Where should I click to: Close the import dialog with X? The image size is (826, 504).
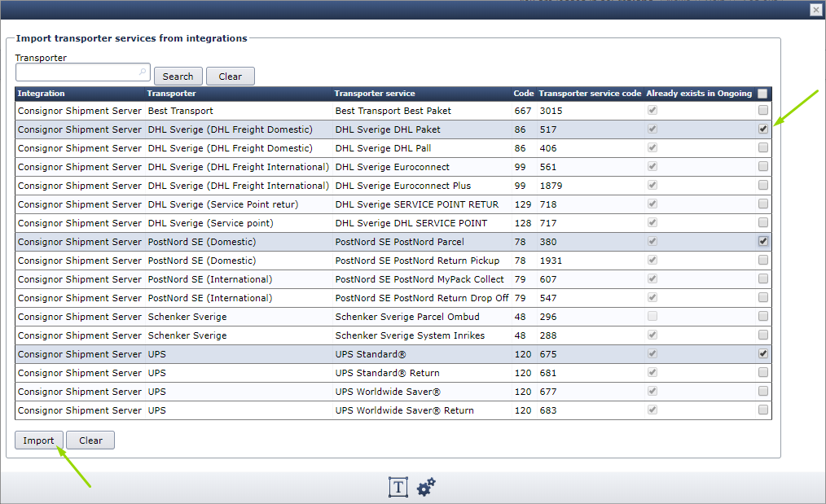coord(815,10)
